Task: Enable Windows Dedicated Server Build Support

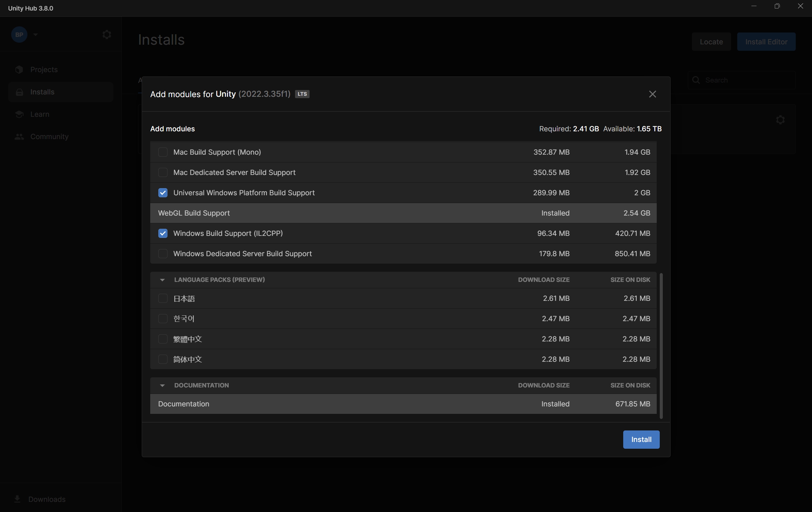Action: (x=163, y=253)
